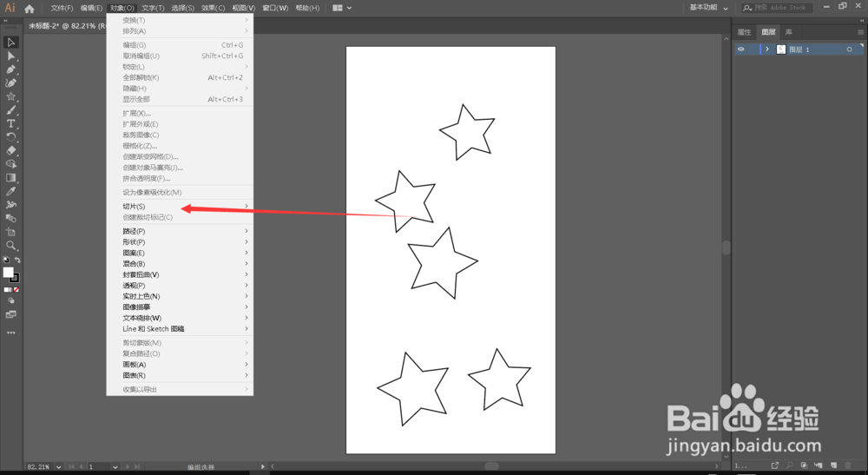Click the stroke color swatch

click(x=15, y=278)
